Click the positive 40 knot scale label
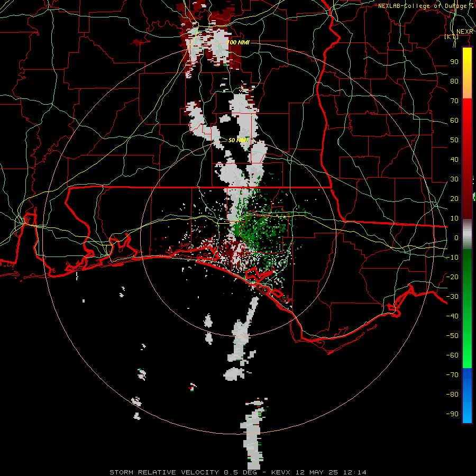Screen dimensions: 476x476 [x=454, y=160]
